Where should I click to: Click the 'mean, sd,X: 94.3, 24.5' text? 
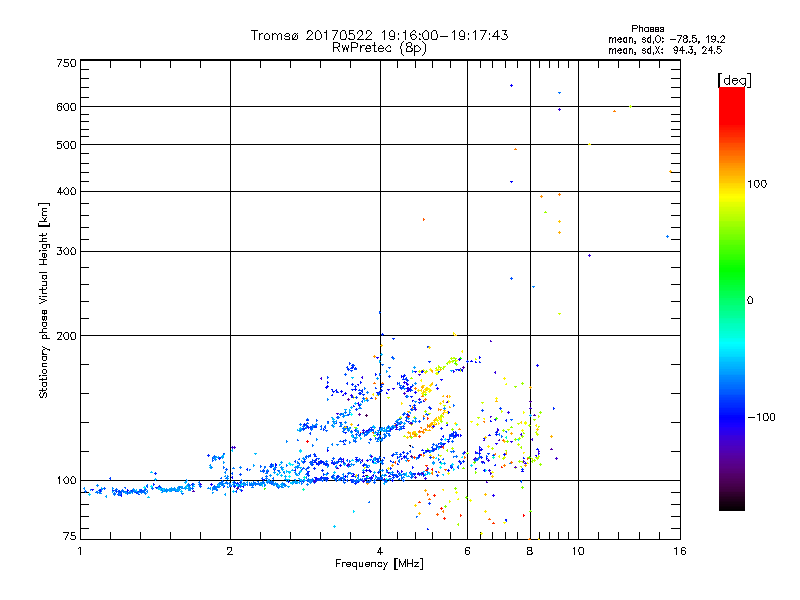pyautogui.click(x=665, y=50)
